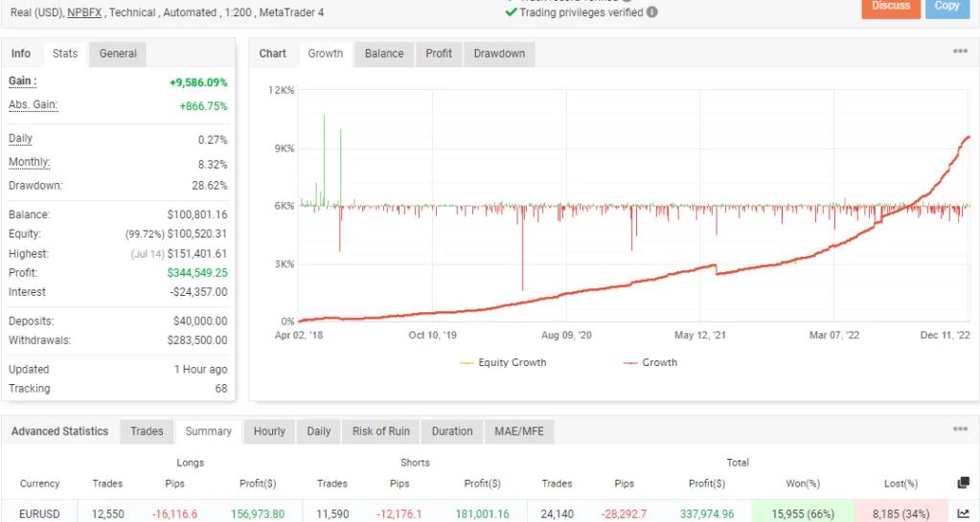Toggle the Growth legend series
The width and height of the screenshot is (980, 522).
coord(650,363)
